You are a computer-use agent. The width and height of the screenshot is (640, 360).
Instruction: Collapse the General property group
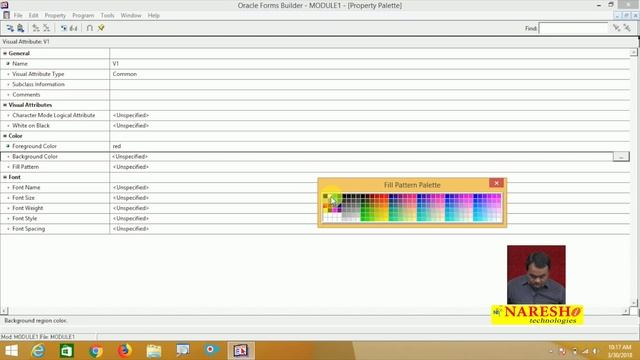tap(5, 53)
